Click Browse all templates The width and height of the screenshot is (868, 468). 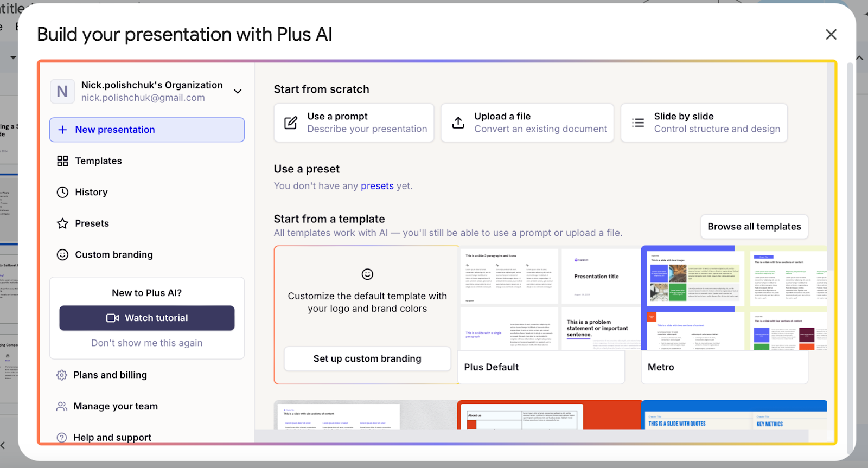pos(754,227)
